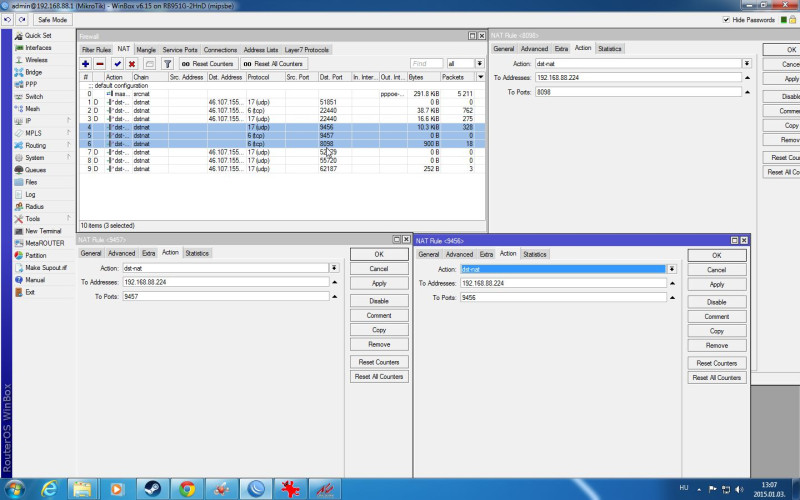800x500 pixels.
Task: Toggle the Hide Passwords checkbox
Action: 726,20
